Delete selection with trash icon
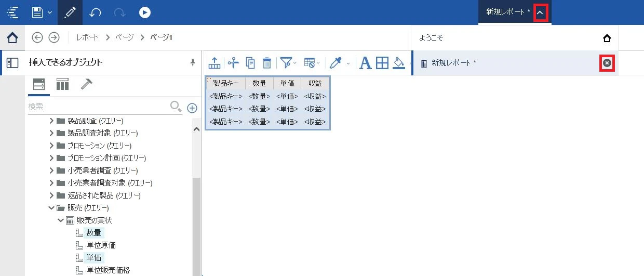Image resolution: width=644 pixels, height=276 pixels. click(x=267, y=63)
